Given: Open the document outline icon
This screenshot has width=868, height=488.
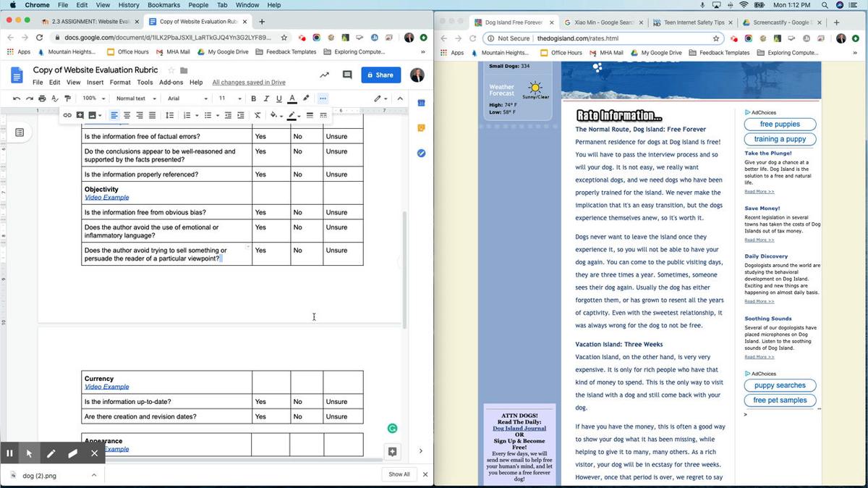Looking at the screenshot, I should pos(20,132).
